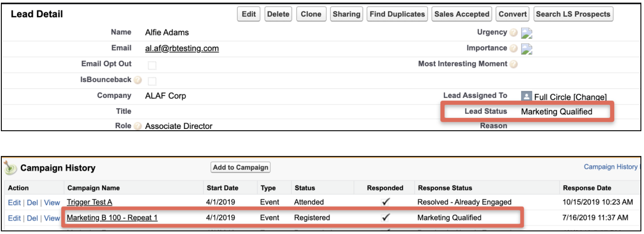
Task: Select the Status column header
Action: [x=305, y=188]
